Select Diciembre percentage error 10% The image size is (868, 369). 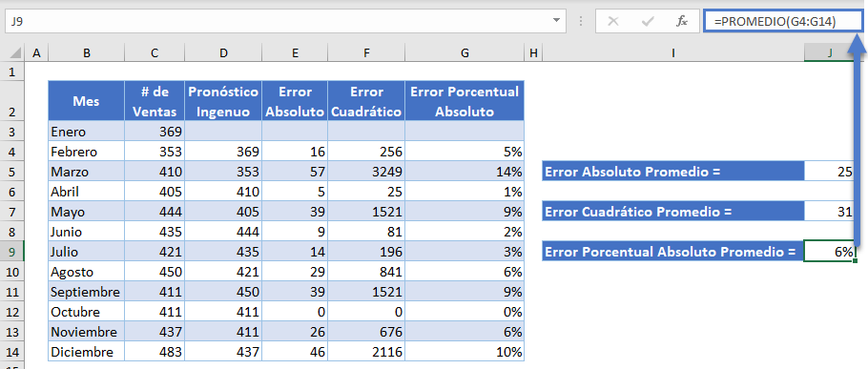465,352
